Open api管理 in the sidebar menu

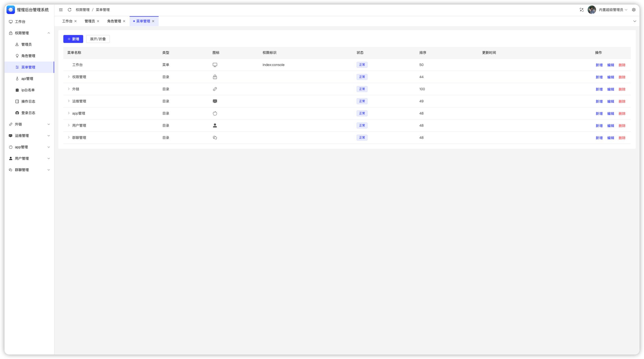coord(27,79)
